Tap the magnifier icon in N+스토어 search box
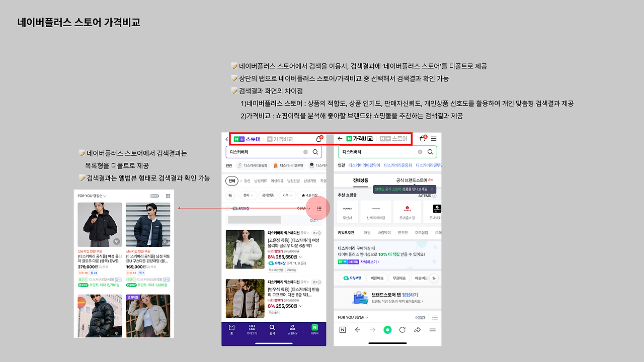 tap(315, 152)
